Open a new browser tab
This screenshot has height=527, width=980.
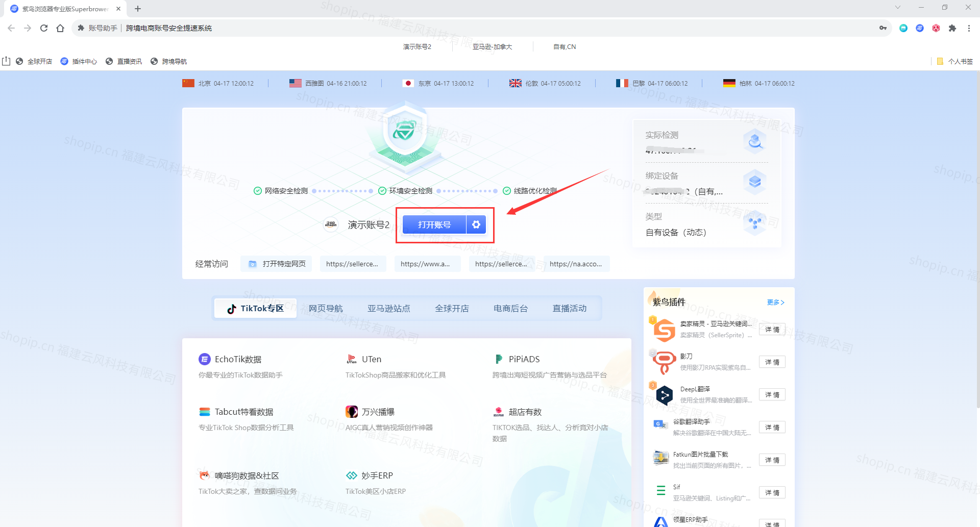click(x=138, y=9)
